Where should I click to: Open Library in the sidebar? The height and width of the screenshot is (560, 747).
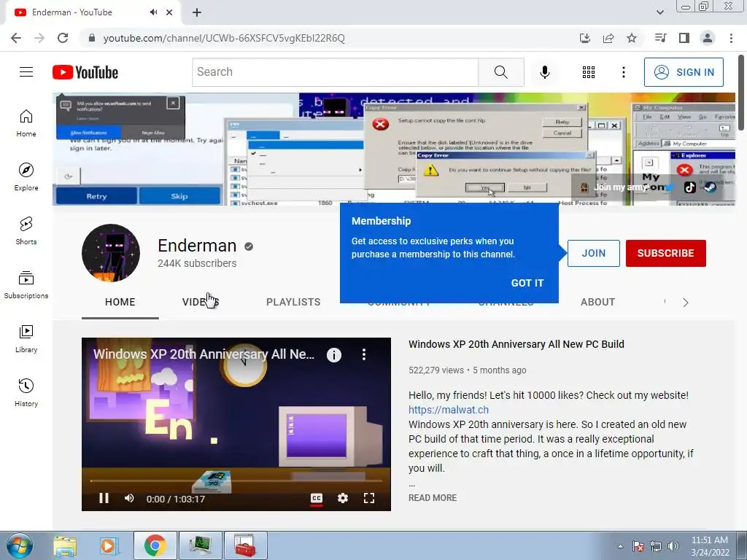click(x=26, y=338)
